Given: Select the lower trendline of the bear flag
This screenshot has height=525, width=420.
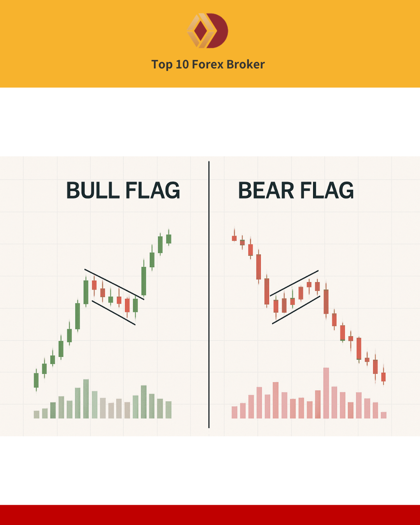Looking at the screenshot, I should 296,310.
